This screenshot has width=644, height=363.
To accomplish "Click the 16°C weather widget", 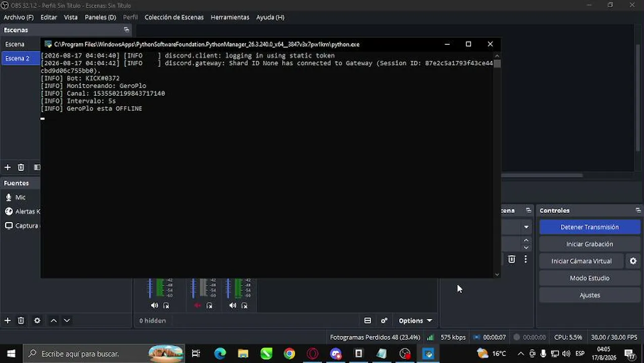I will point(492,353).
